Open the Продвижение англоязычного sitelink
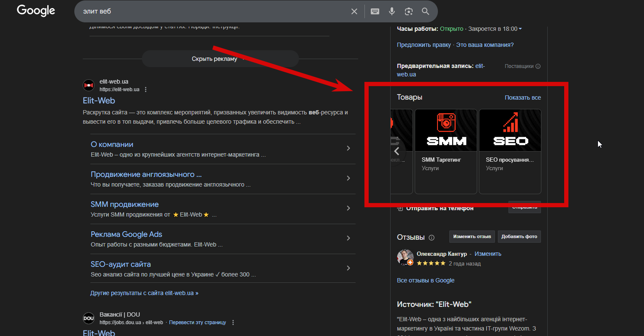The height and width of the screenshot is (336, 644). [x=146, y=174]
